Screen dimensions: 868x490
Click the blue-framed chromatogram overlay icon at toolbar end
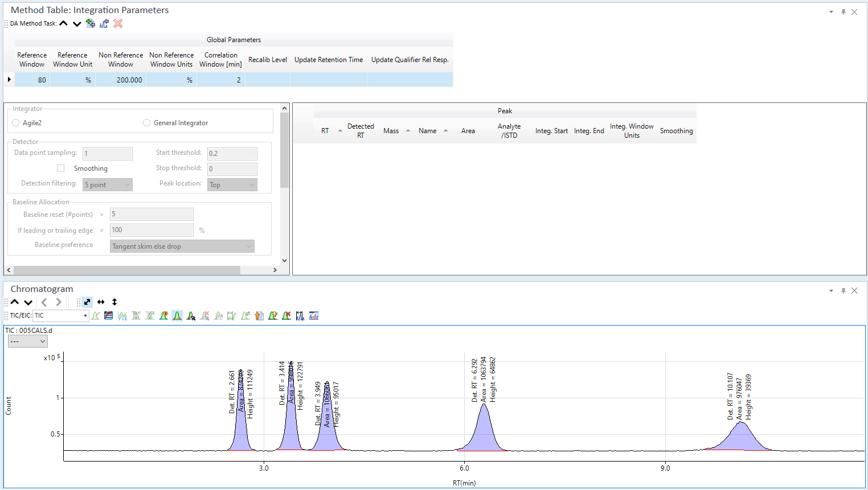pyautogui.click(x=314, y=315)
